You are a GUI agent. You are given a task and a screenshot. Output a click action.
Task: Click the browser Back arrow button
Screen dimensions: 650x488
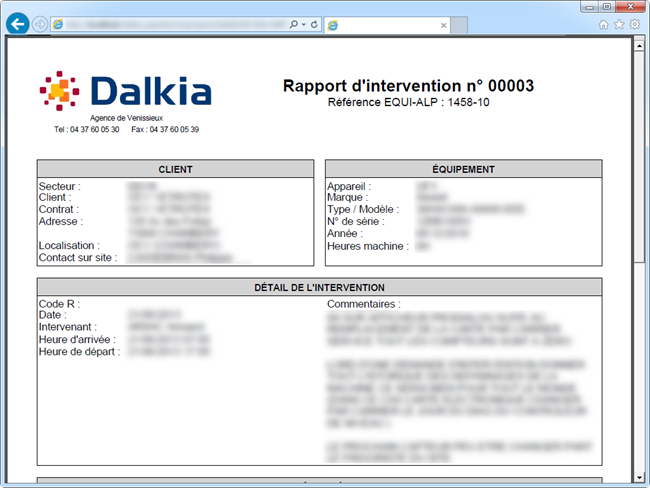tap(17, 24)
